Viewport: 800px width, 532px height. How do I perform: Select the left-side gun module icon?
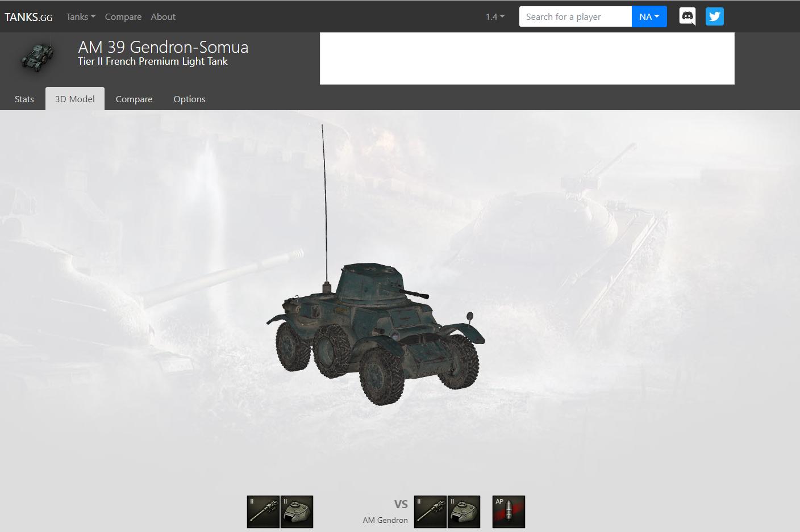[263, 512]
